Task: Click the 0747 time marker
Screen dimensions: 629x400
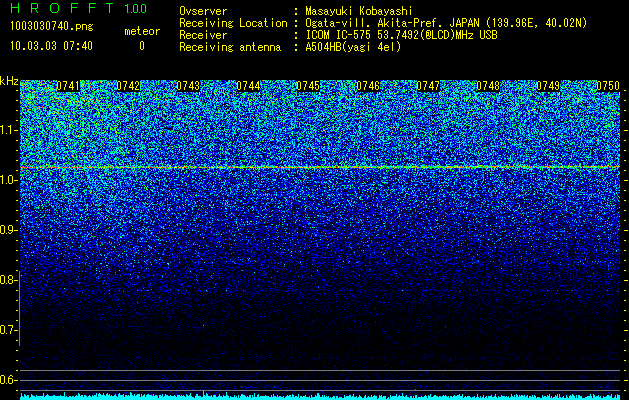Action: click(x=428, y=86)
